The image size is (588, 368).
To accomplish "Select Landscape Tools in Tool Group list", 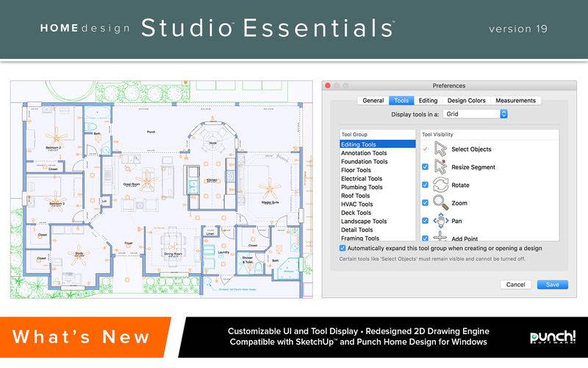I will (x=363, y=221).
